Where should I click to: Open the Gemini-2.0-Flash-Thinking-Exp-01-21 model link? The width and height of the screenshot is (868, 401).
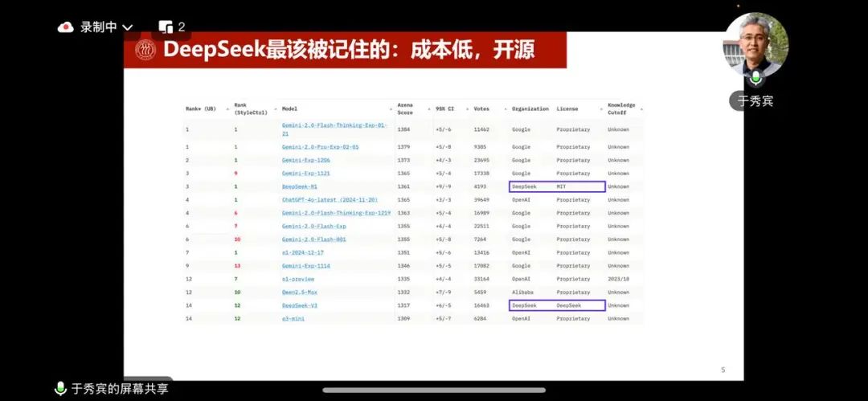tap(334, 129)
